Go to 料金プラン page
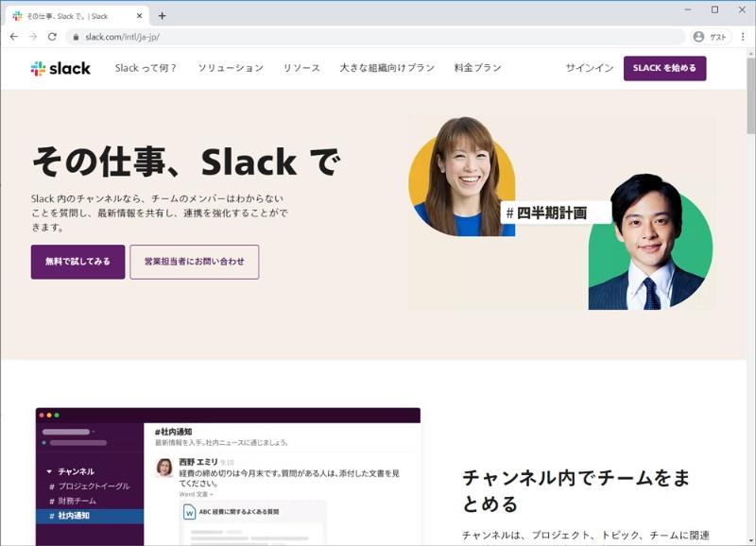756x546 pixels. (477, 68)
